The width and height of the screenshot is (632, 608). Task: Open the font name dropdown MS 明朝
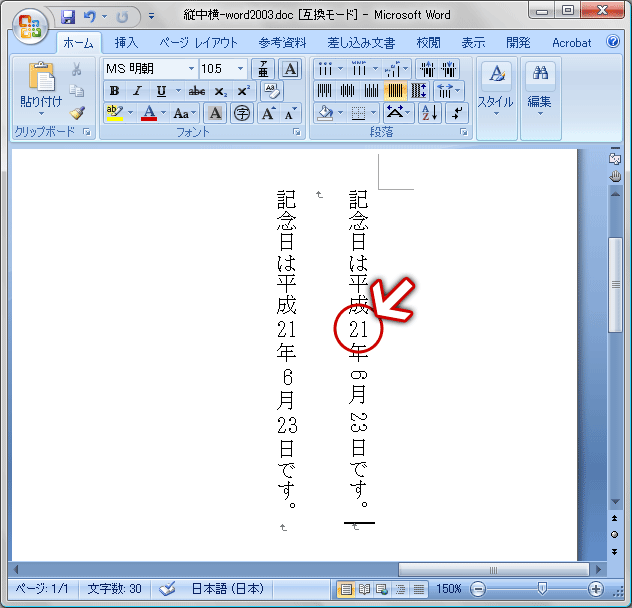pyautogui.click(x=191, y=69)
